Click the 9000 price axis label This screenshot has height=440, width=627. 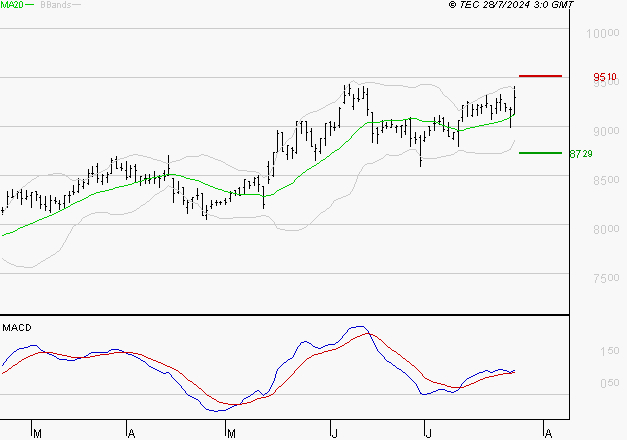coord(606,131)
